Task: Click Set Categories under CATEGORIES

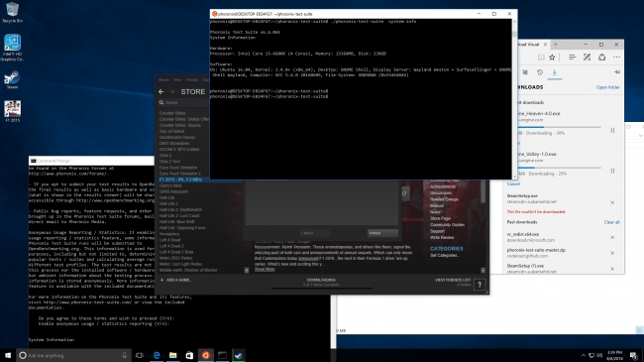Action: 445,256
